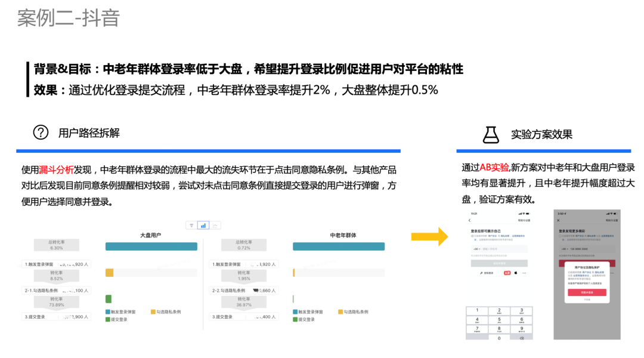Tap keypad digit 1
Viewport: 644px width, 358px height.
pyautogui.click(x=477, y=311)
